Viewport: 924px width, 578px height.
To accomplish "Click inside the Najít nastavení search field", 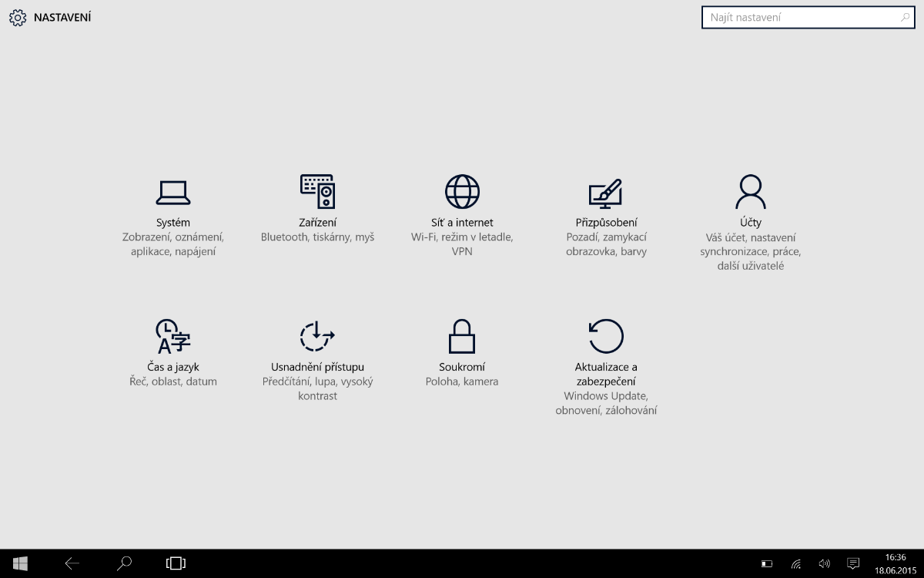I will (x=801, y=17).
